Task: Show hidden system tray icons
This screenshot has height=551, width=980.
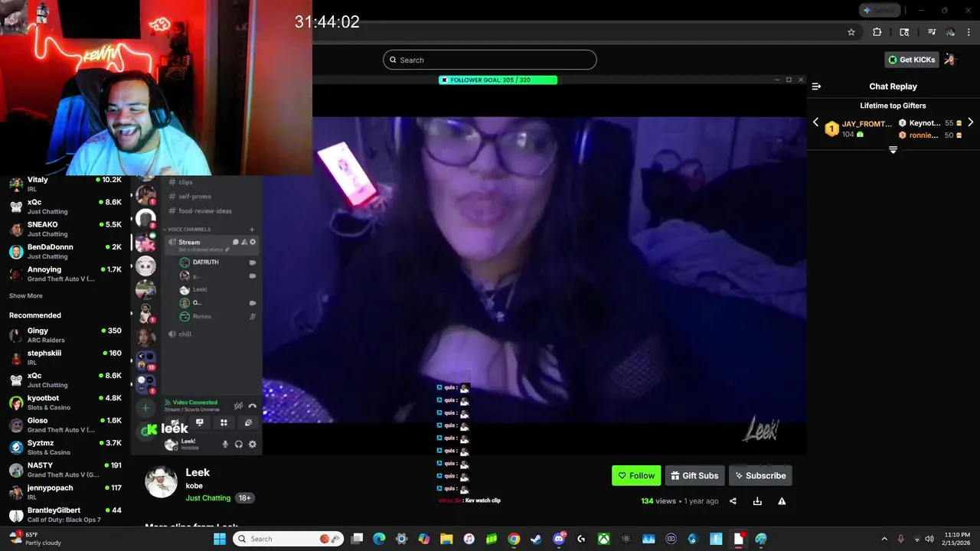Action: (x=884, y=539)
